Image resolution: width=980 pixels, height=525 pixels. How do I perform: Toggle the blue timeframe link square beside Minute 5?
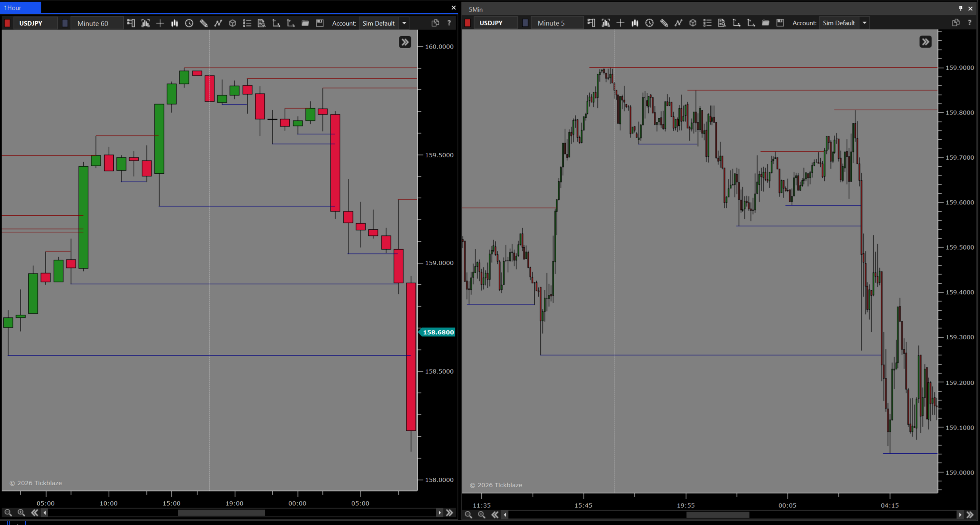pos(525,23)
